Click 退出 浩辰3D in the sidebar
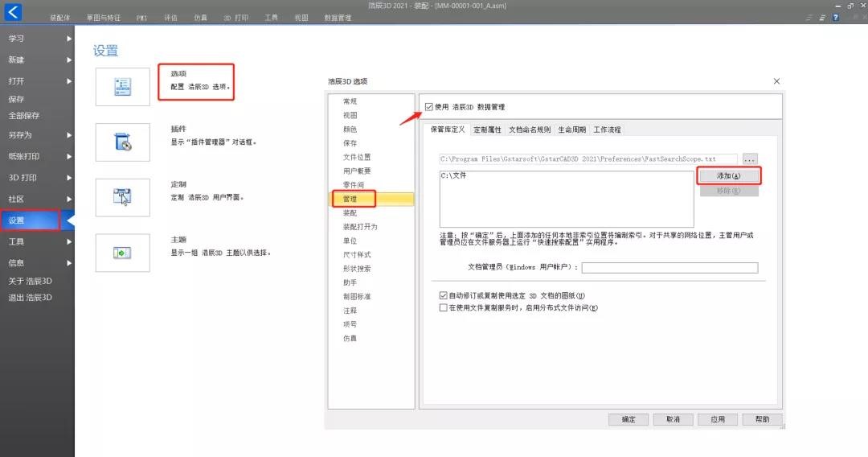This screenshot has width=868, height=457. (30, 298)
